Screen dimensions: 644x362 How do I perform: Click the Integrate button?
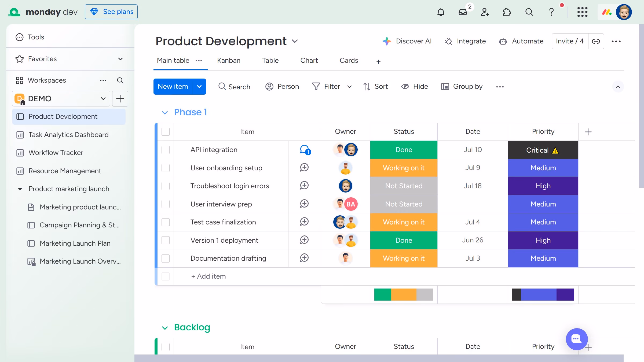pyautogui.click(x=465, y=41)
